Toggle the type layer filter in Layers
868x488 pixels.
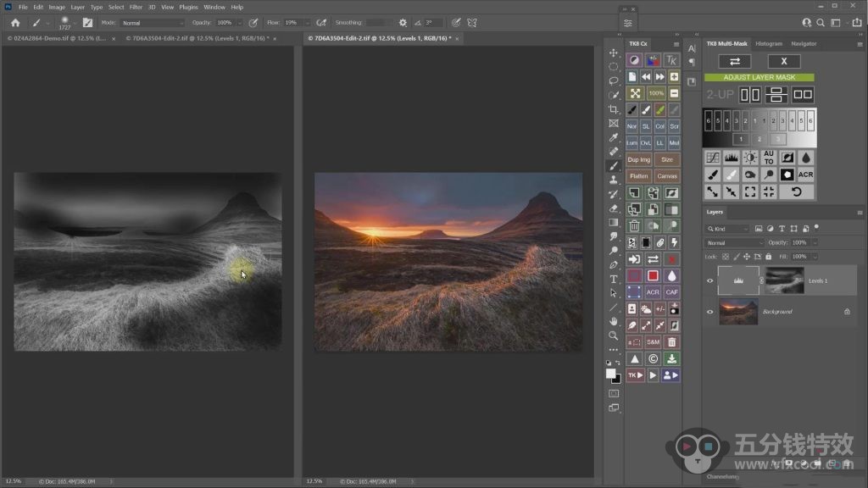(782, 229)
